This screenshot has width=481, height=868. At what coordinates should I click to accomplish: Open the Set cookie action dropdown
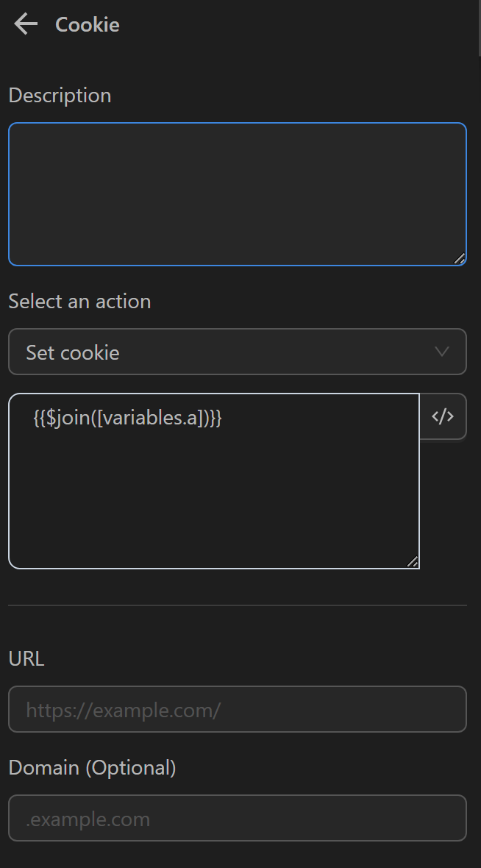coord(238,352)
